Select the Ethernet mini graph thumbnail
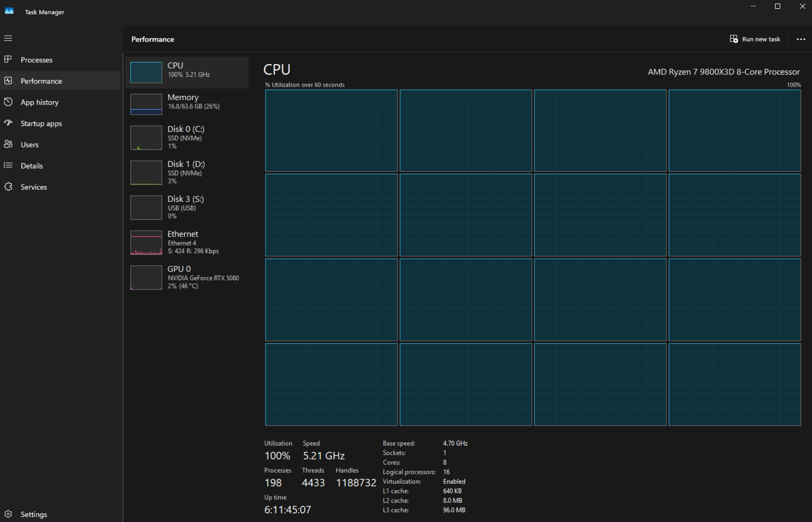 [146, 243]
